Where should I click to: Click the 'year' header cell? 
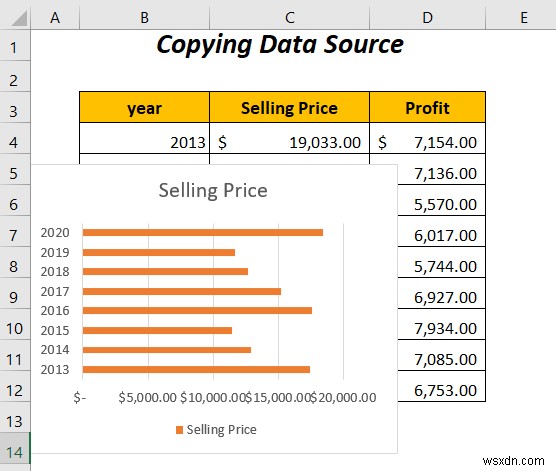pyautogui.click(x=144, y=107)
